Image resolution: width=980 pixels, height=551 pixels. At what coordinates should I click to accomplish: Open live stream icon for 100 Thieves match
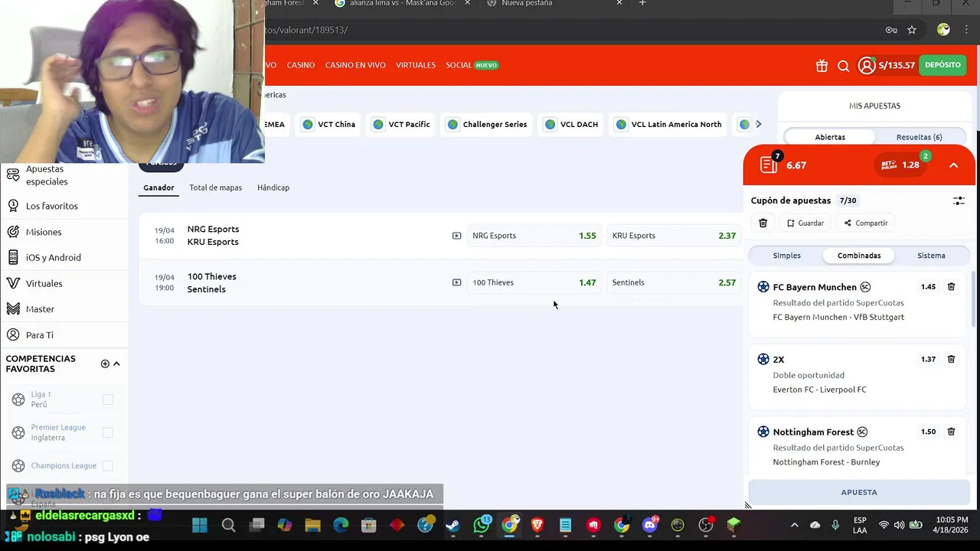[456, 282]
